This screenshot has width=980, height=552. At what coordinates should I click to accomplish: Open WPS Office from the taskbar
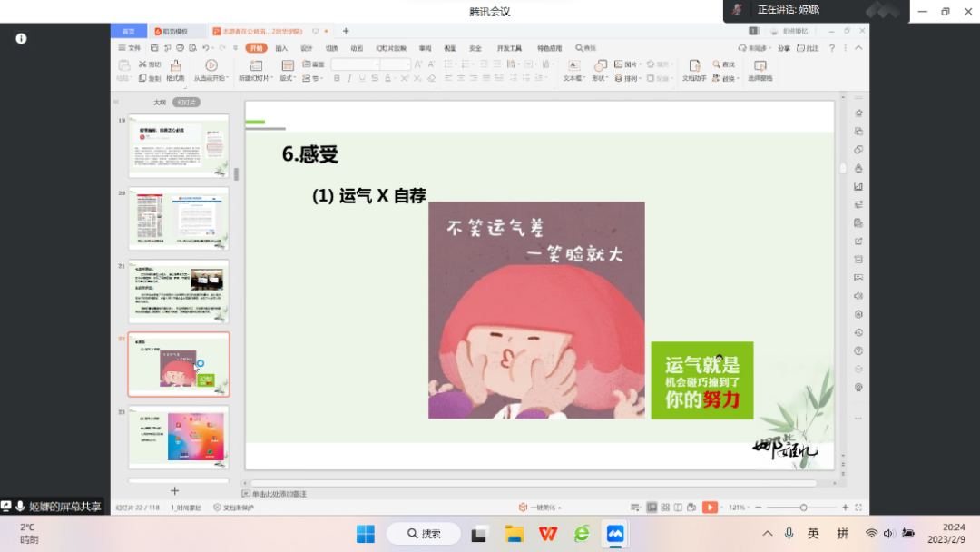(x=548, y=533)
